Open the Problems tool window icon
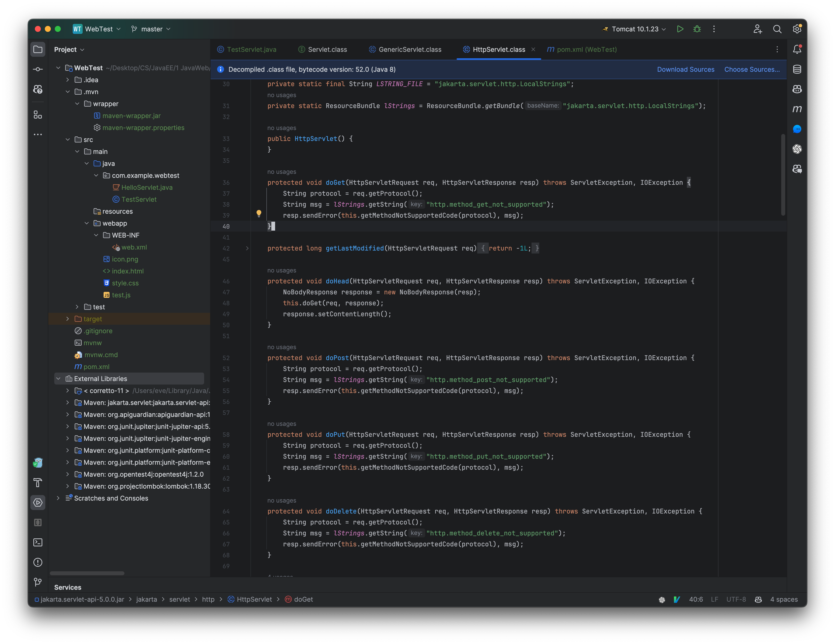Viewport: 835px width, 644px height. pos(38,562)
